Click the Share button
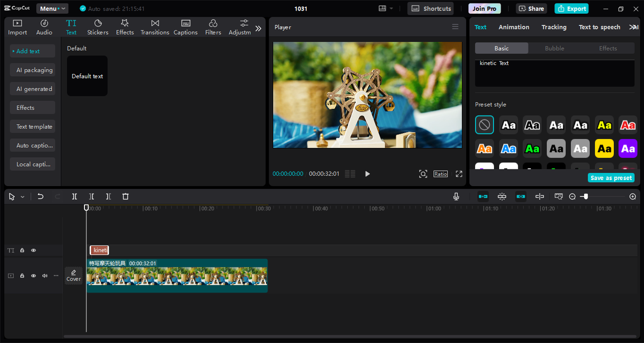This screenshot has height=343, width=644. point(532,9)
